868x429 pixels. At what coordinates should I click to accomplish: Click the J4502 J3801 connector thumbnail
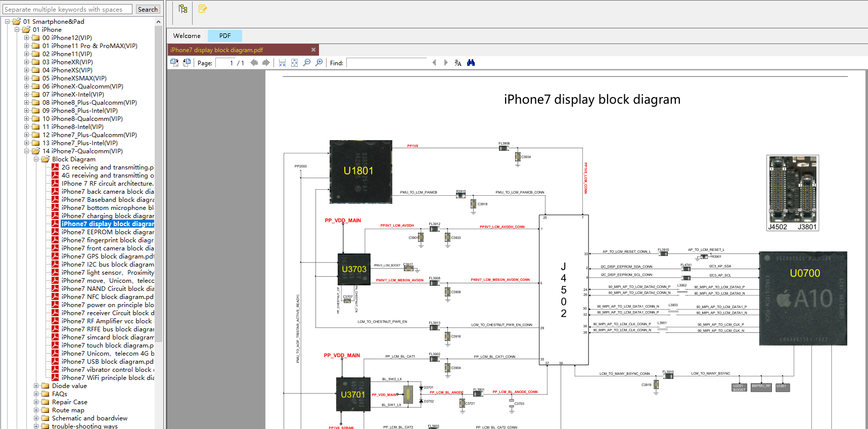point(793,193)
